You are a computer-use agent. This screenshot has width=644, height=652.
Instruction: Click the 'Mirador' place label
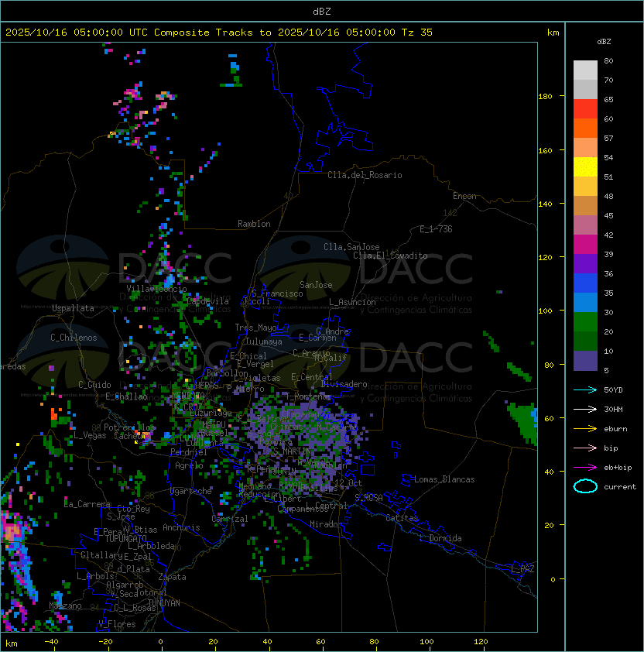pyautogui.click(x=326, y=524)
